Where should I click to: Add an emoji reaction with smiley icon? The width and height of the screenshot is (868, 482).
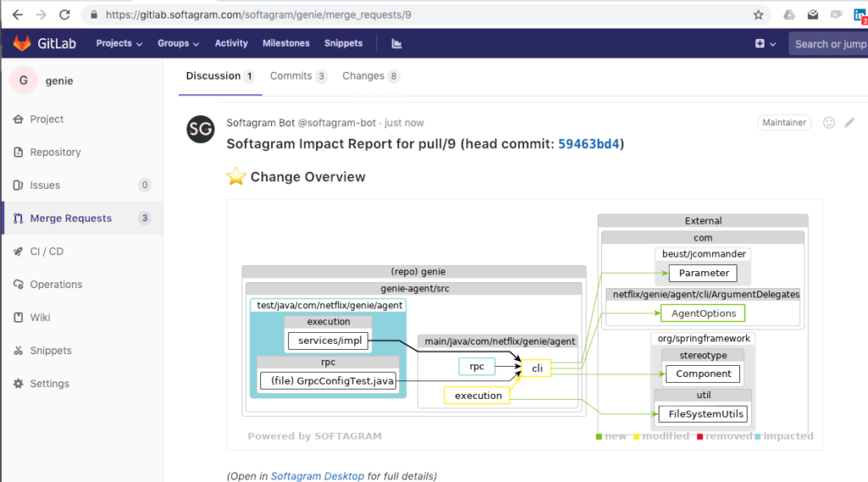pos(829,123)
